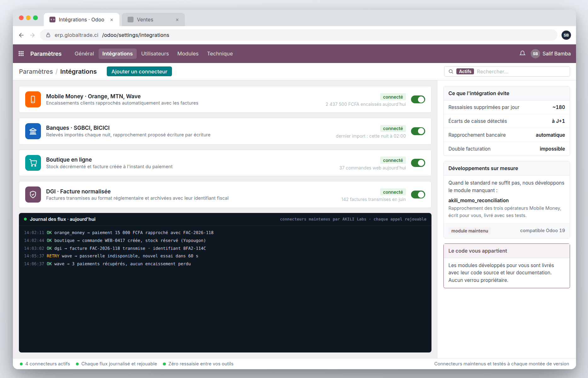Image resolution: width=588 pixels, height=378 pixels.
Task: Click the Ressaisies supprimées par jour row
Action: pyautogui.click(x=506, y=107)
